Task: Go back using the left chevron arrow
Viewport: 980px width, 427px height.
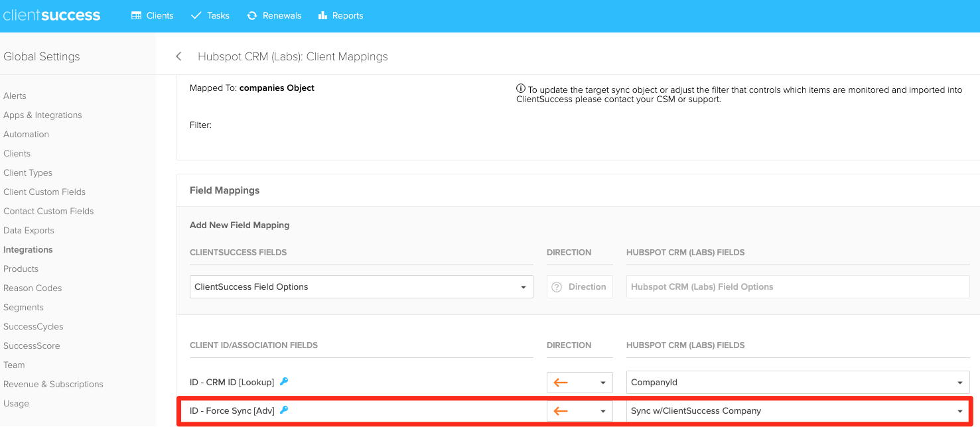Action: point(178,56)
